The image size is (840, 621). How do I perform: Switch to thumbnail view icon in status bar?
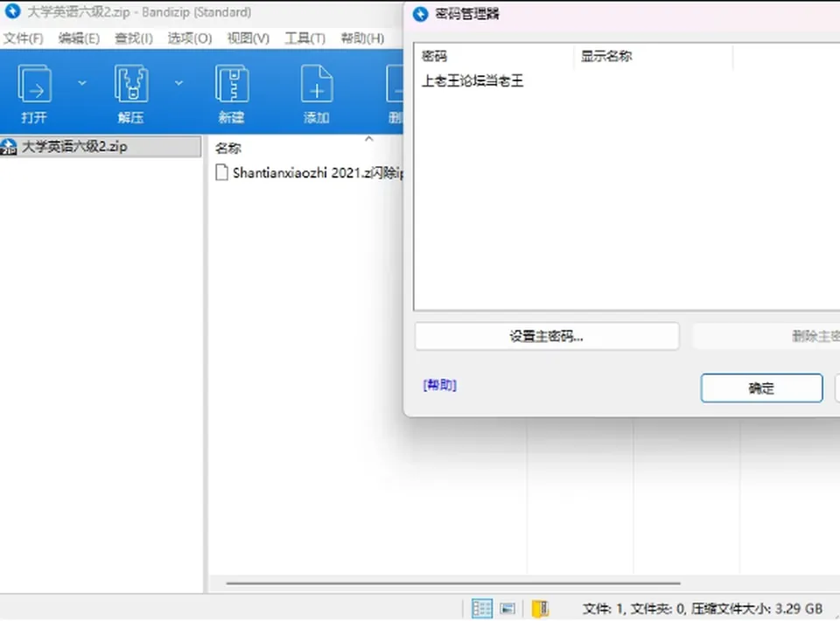[x=507, y=609]
